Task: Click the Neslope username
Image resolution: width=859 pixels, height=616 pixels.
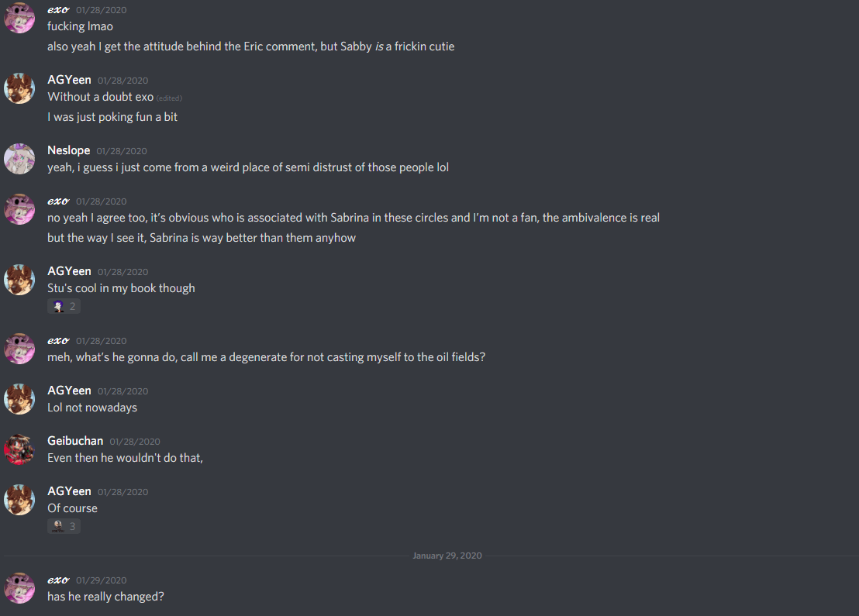Action: pyautogui.click(x=68, y=150)
